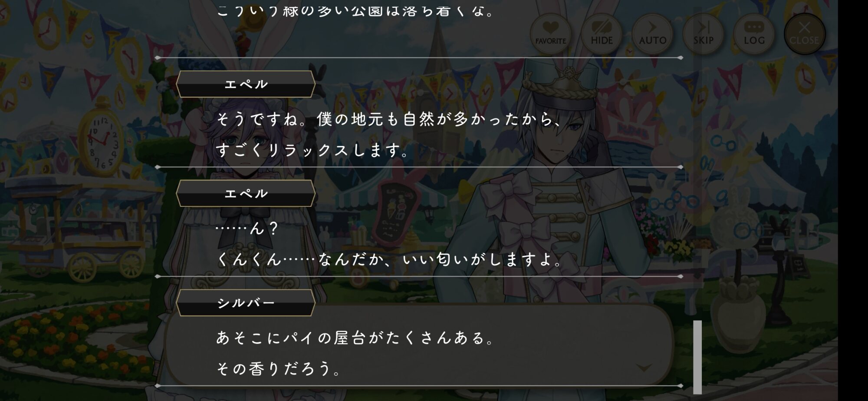Click the line 'その香りだろう。'
Screen dimensions: 868x401
278,369
